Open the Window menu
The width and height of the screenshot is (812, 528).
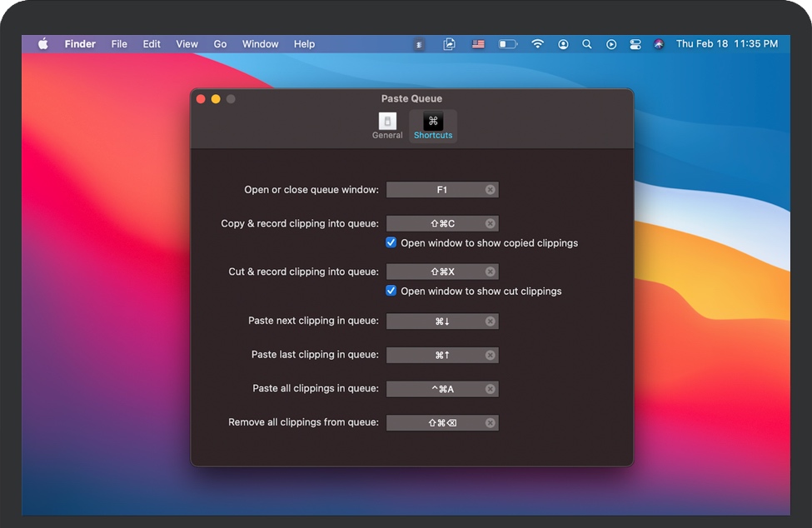[260, 44]
